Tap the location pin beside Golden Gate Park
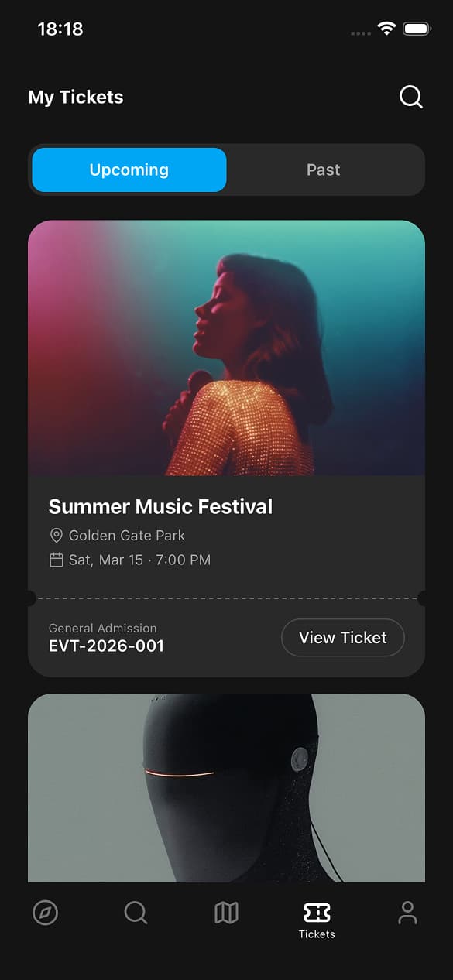 click(56, 535)
